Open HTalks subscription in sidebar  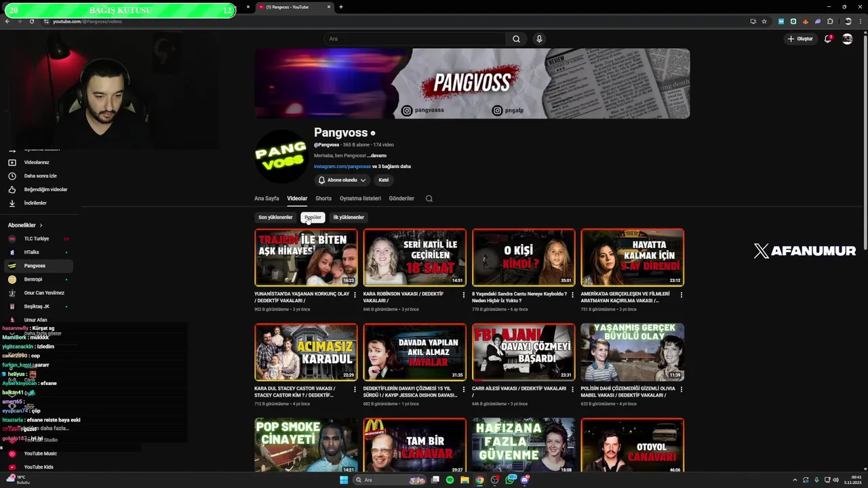40,252
